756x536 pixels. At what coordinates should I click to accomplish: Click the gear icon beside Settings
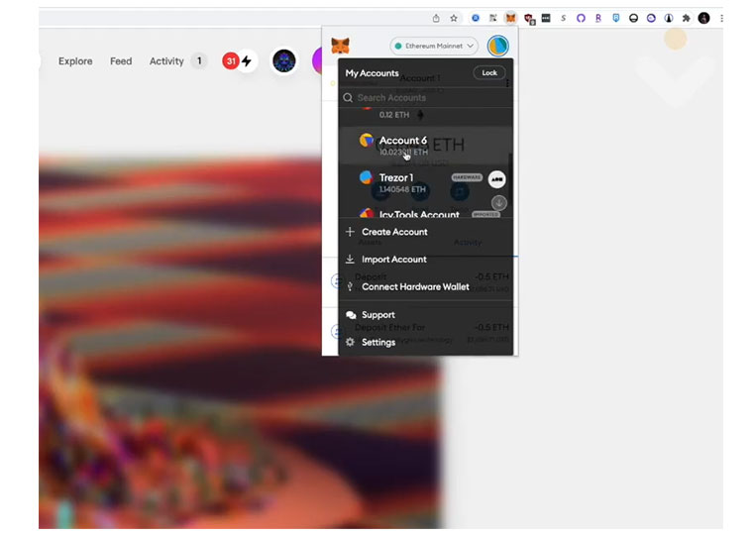coord(350,342)
